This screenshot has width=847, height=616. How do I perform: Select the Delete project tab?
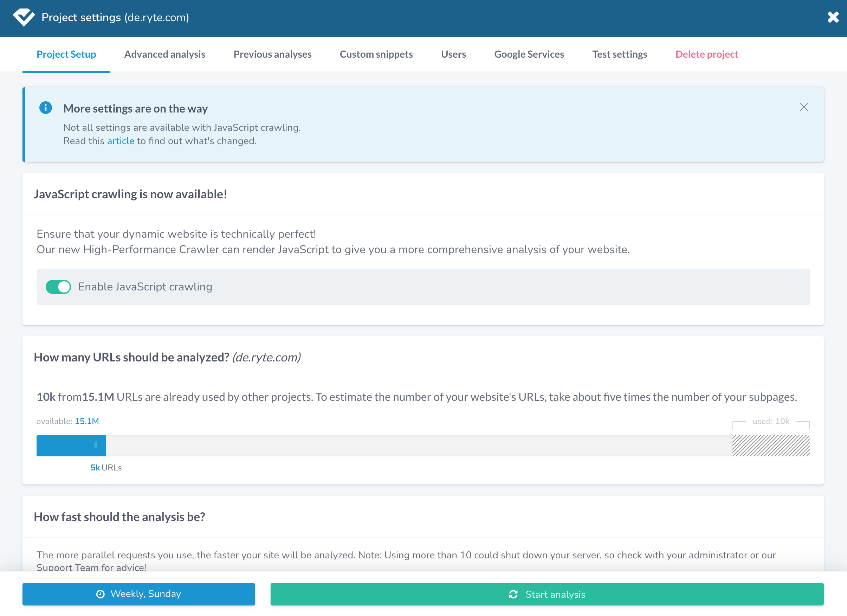click(706, 54)
